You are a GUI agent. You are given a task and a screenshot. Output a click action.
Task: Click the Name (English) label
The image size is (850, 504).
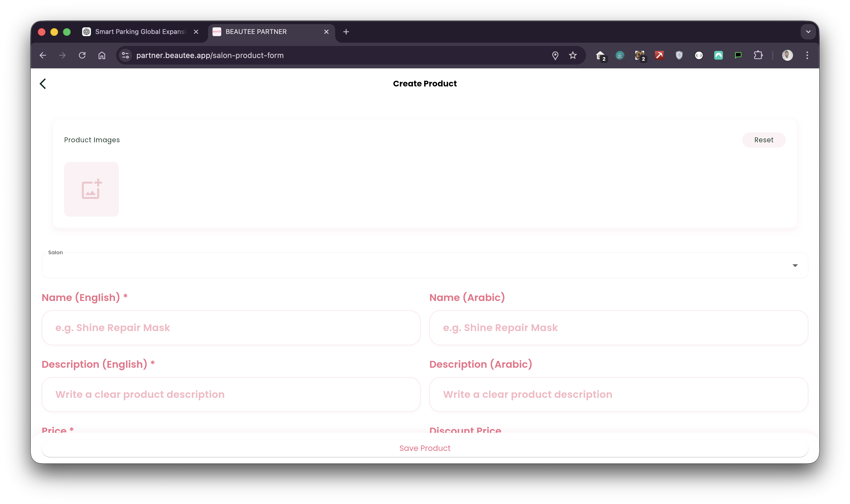tap(84, 297)
